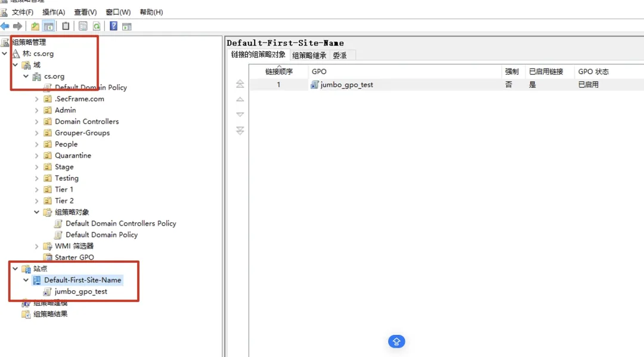The height and width of the screenshot is (357, 644).
Task: Click the 已启用 status cell of jumbo_gpo_test
Action: click(588, 85)
